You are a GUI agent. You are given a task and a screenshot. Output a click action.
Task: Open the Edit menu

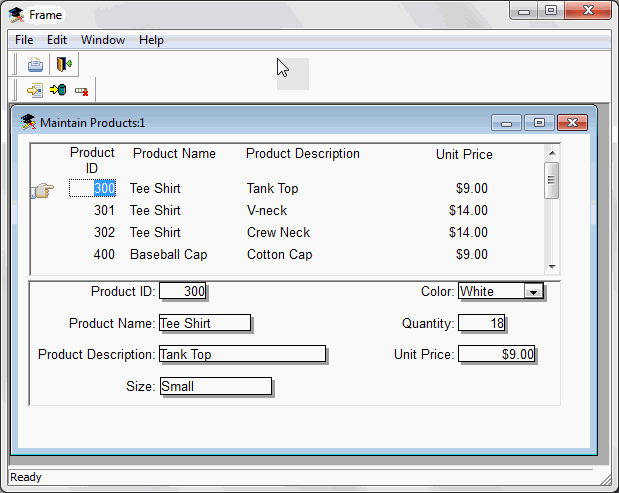coord(57,40)
